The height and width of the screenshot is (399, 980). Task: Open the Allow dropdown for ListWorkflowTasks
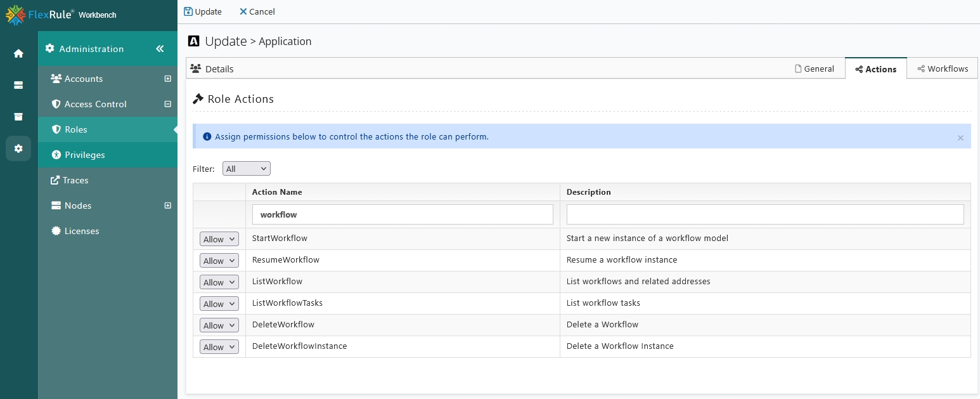pos(219,304)
